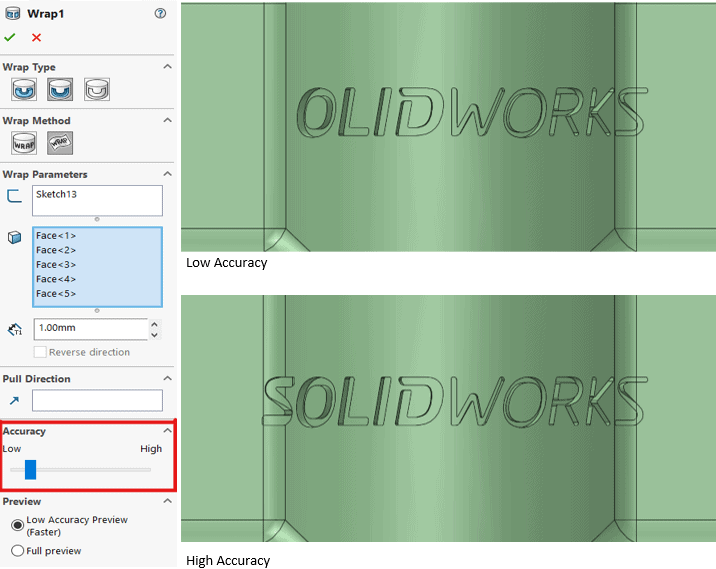Viewport: 716px width, 569px height.
Task: Select the Deboss wrap type
Action: pos(60,89)
